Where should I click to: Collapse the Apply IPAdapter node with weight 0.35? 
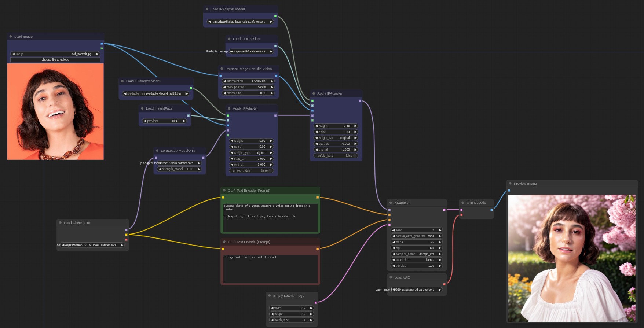[x=314, y=93]
